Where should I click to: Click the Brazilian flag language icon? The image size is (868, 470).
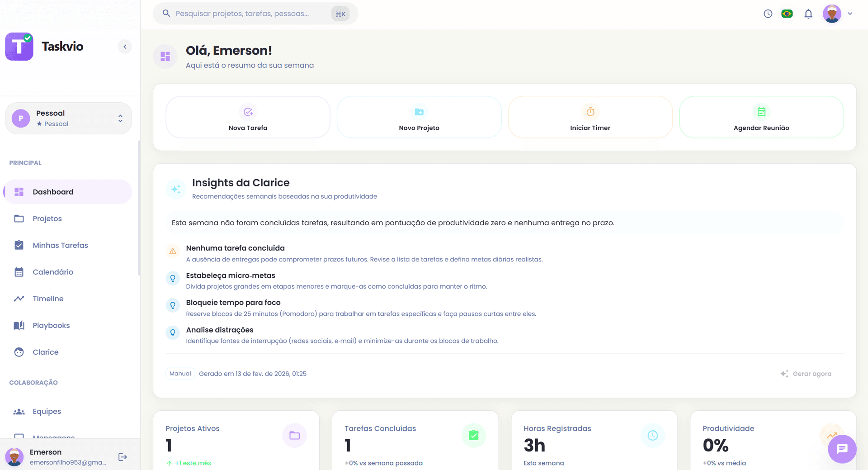787,14
